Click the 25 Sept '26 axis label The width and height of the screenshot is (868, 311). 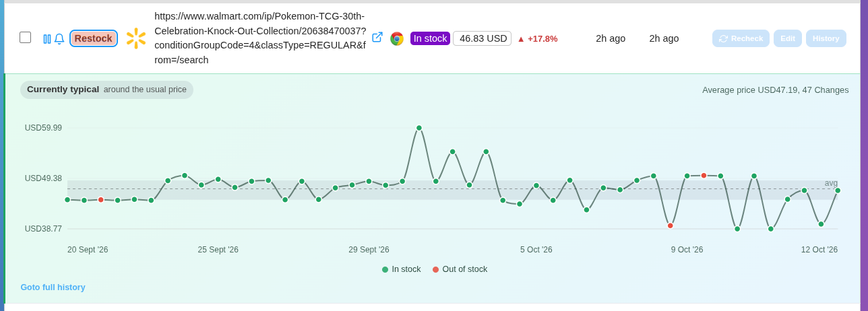click(x=218, y=250)
